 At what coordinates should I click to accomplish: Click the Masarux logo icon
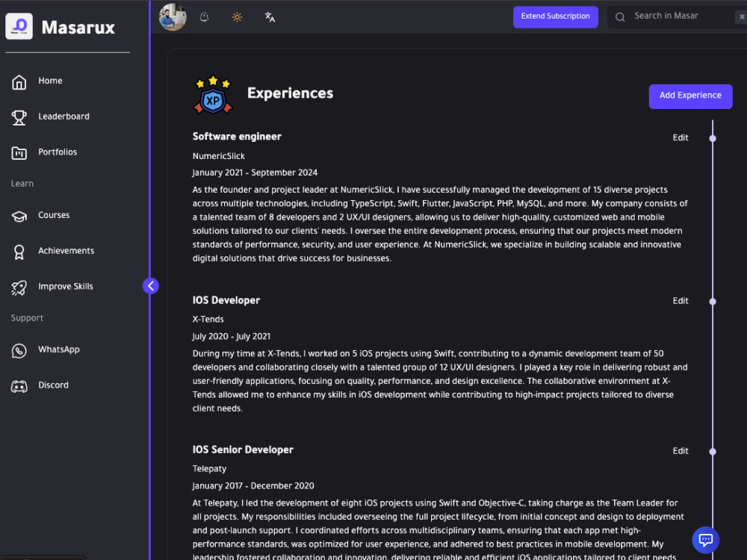pos(19,26)
